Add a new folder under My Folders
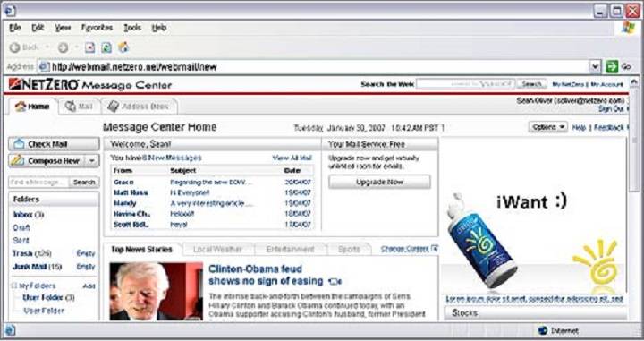 (x=89, y=286)
